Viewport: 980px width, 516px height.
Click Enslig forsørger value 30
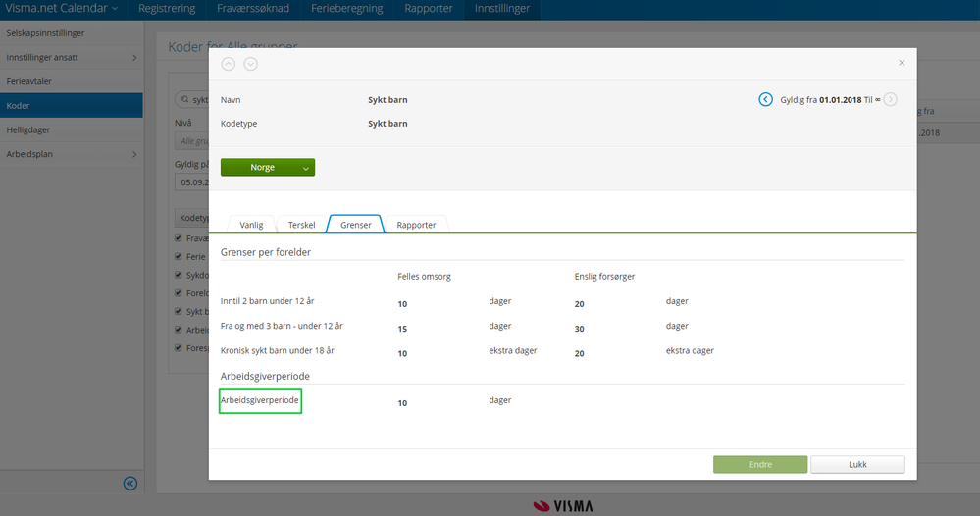pos(580,329)
